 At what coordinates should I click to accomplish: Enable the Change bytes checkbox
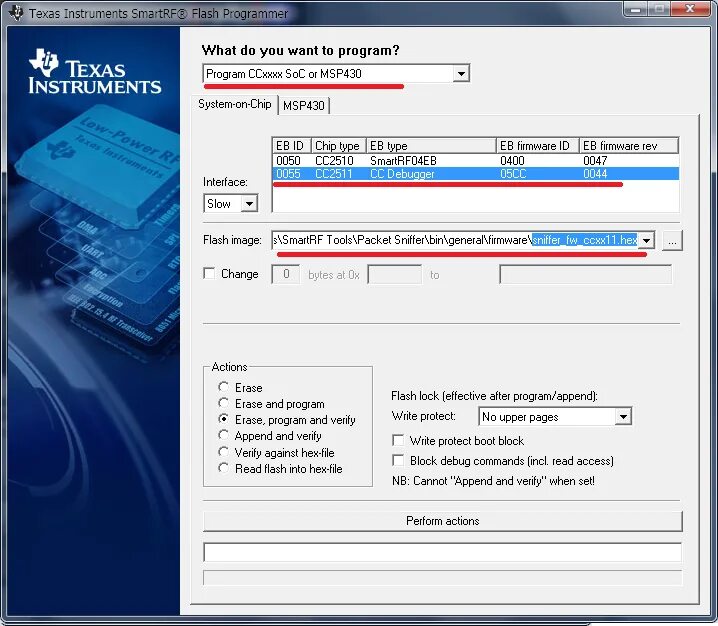tap(209, 274)
